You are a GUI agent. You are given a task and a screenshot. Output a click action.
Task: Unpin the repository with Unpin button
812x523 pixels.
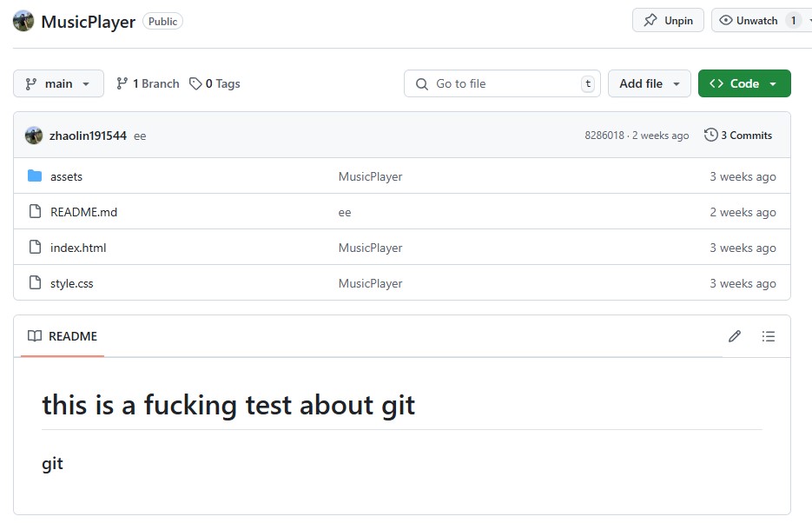[x=668, y=21]
